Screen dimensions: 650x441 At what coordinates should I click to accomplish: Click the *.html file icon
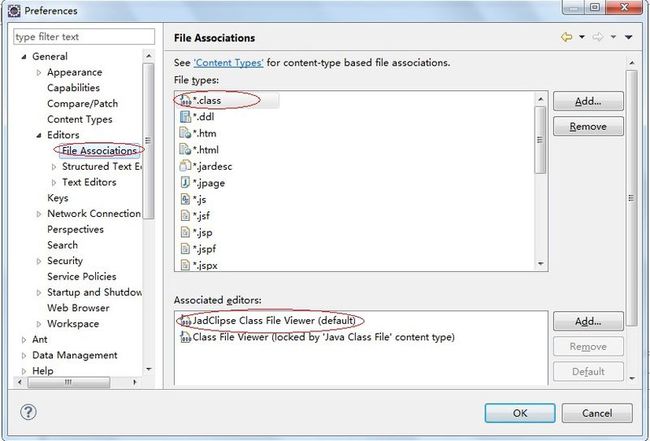click(185, 150)
